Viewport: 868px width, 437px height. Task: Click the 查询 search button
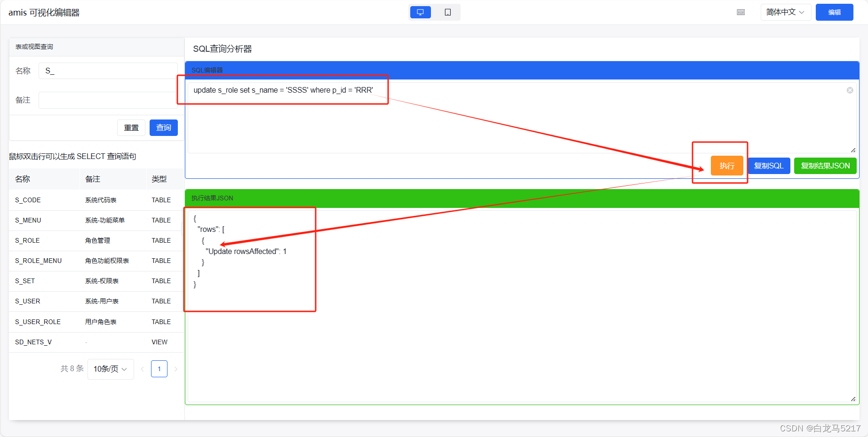coord(164,127)
